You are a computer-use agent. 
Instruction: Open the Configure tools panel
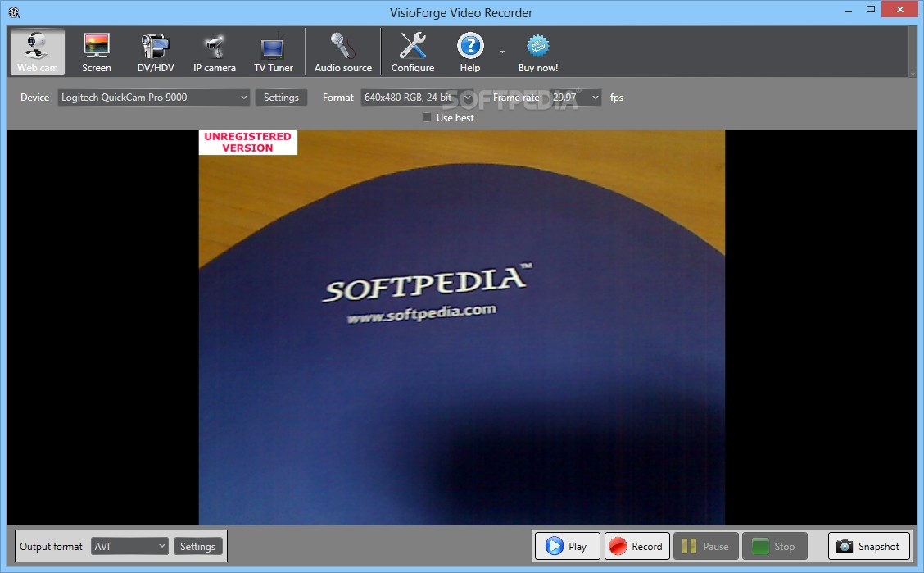coord(413,52)
